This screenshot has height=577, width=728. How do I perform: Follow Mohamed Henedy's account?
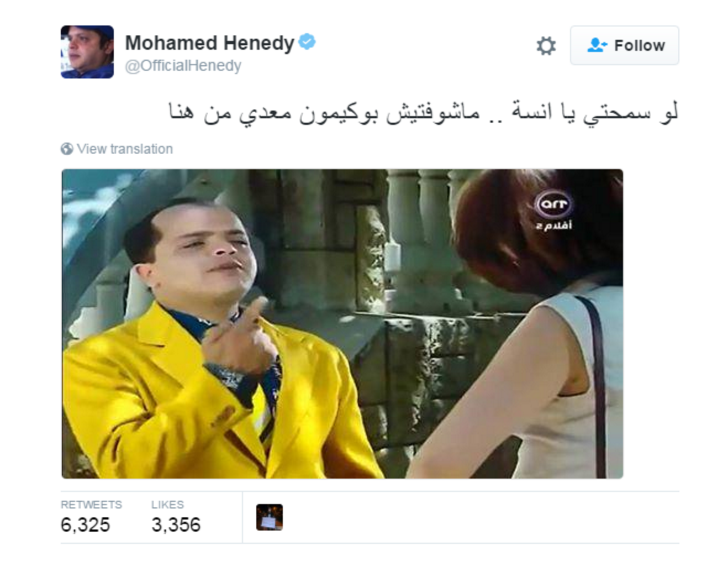click(x=624, y=45)
